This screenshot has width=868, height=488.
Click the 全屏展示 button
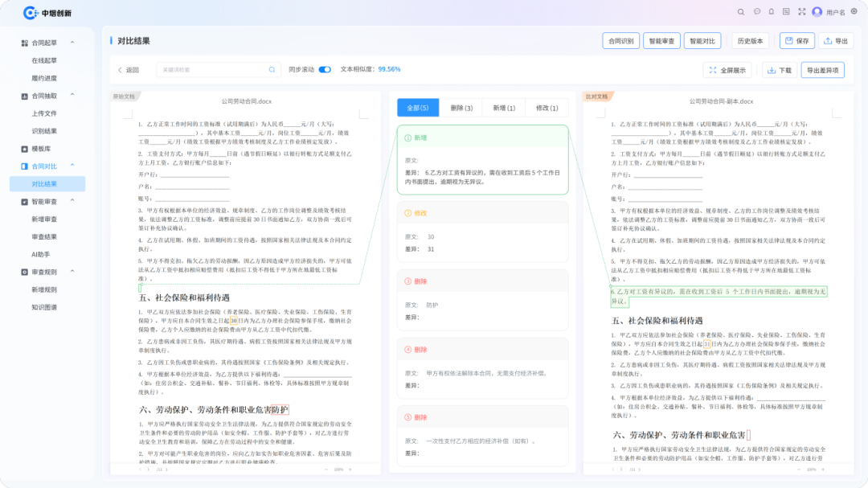(x=727, y=71)
